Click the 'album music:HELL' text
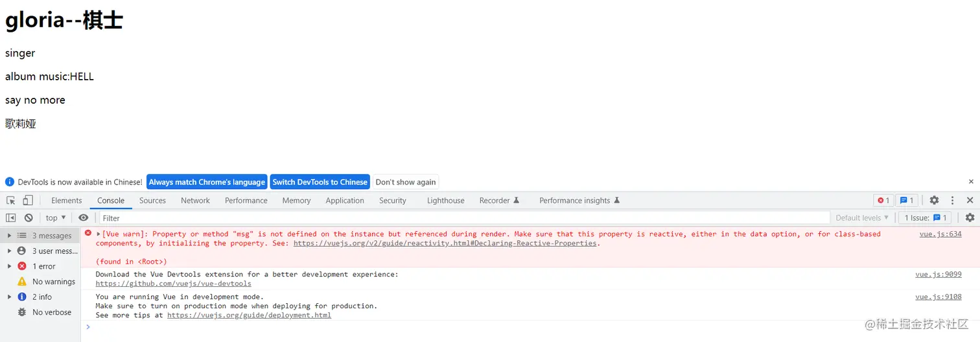 point(49,76)
